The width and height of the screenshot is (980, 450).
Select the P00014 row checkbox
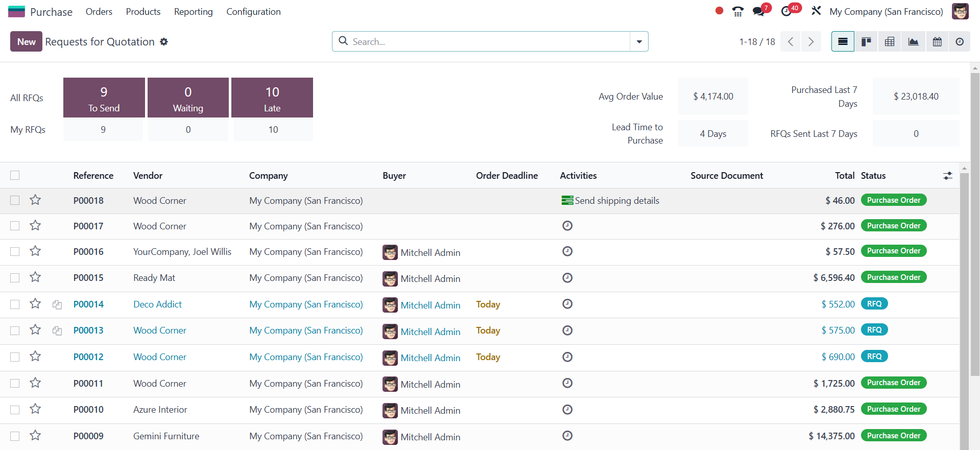click(15, 304)
